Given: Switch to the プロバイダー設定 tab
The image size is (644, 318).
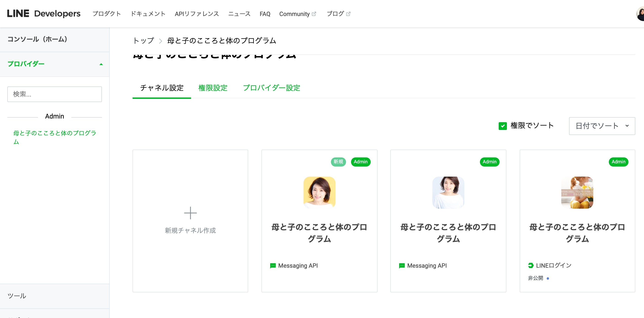Looking at the screenshot, I should (x=271, y=88).
